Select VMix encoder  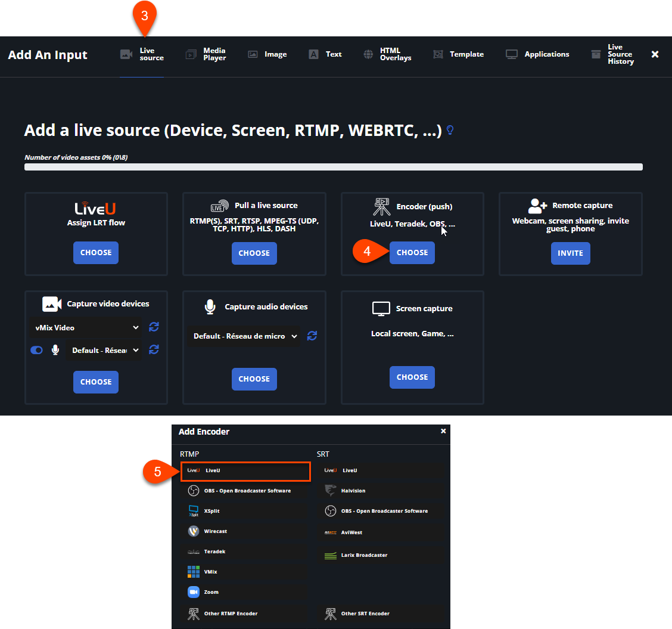(245, 572)
